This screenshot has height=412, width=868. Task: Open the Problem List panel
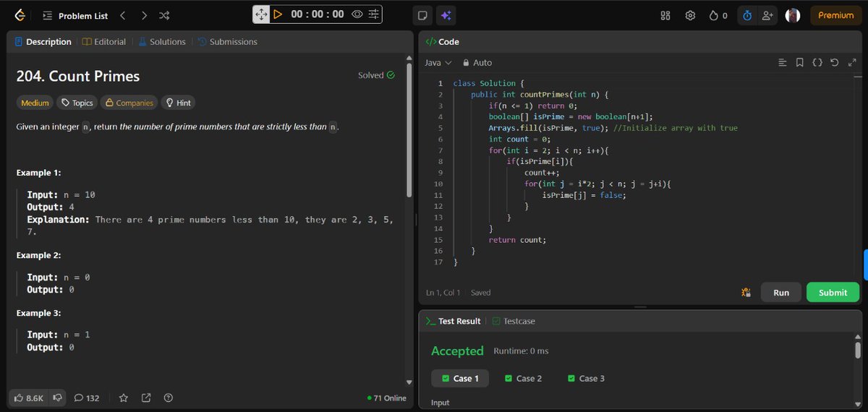76,15
